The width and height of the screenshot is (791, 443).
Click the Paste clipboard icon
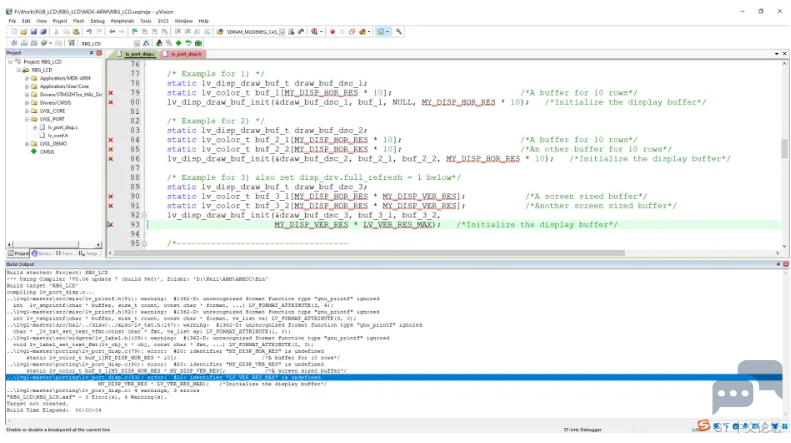(76, 32)
